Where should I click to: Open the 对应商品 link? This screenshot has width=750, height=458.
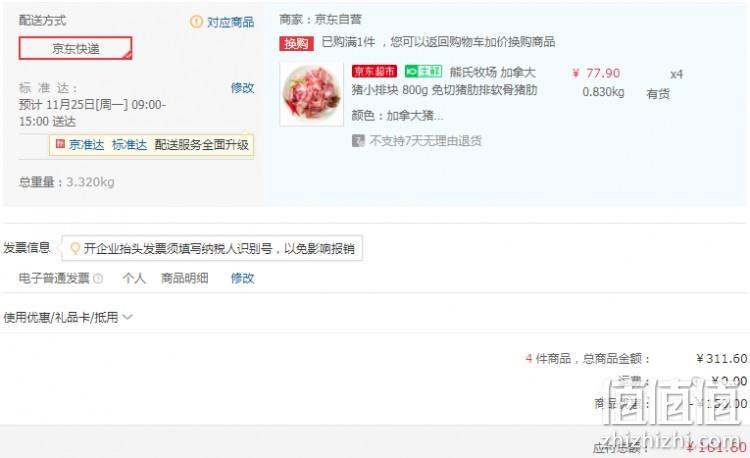[x=231, y=22]
